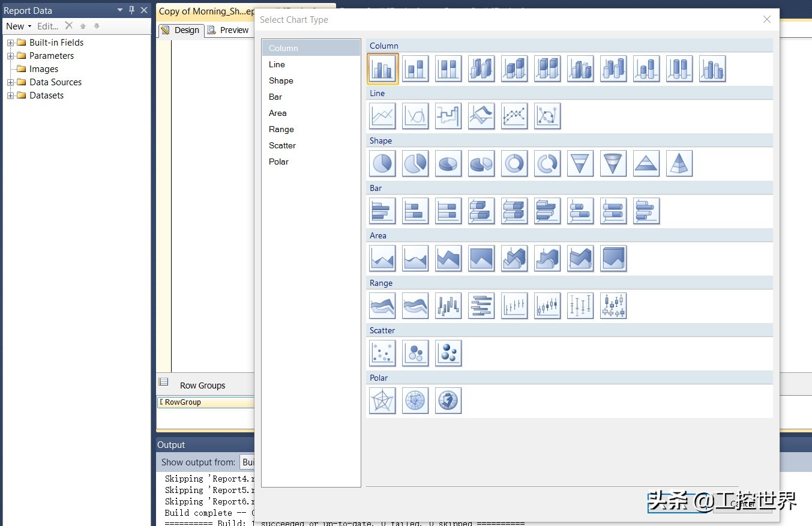Choose the flat Bubble chart icon

click(415, 353)
